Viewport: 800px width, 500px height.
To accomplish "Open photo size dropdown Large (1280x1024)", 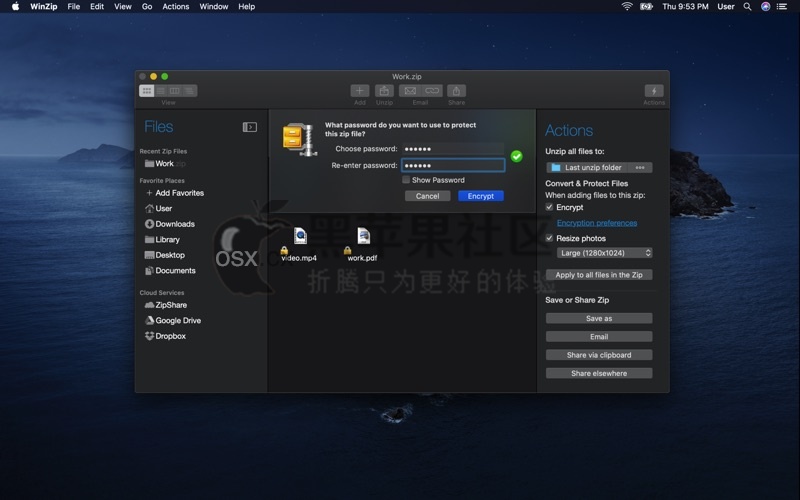I will click(605, 253).
